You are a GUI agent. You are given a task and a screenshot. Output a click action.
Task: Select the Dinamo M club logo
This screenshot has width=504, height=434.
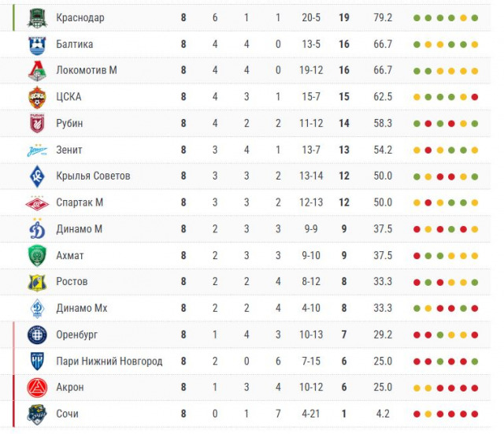38,229
